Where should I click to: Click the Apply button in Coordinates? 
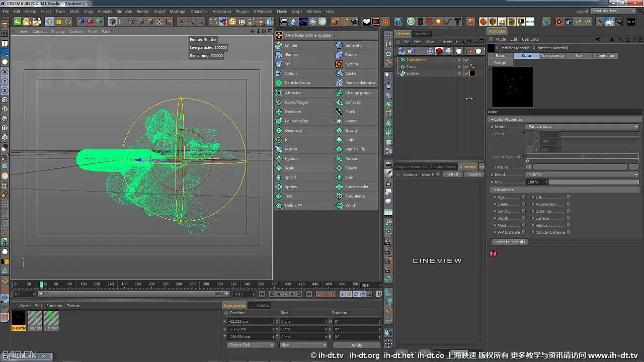pos(356,345)
